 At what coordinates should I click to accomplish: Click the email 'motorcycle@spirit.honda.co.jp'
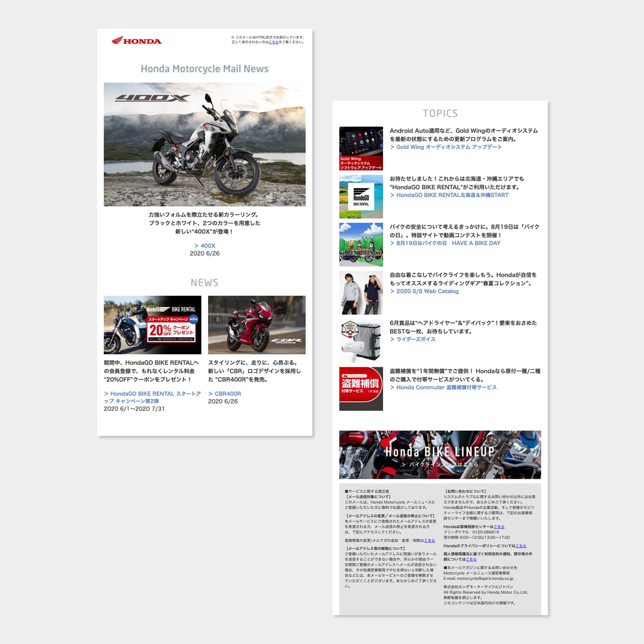(485, 579)
